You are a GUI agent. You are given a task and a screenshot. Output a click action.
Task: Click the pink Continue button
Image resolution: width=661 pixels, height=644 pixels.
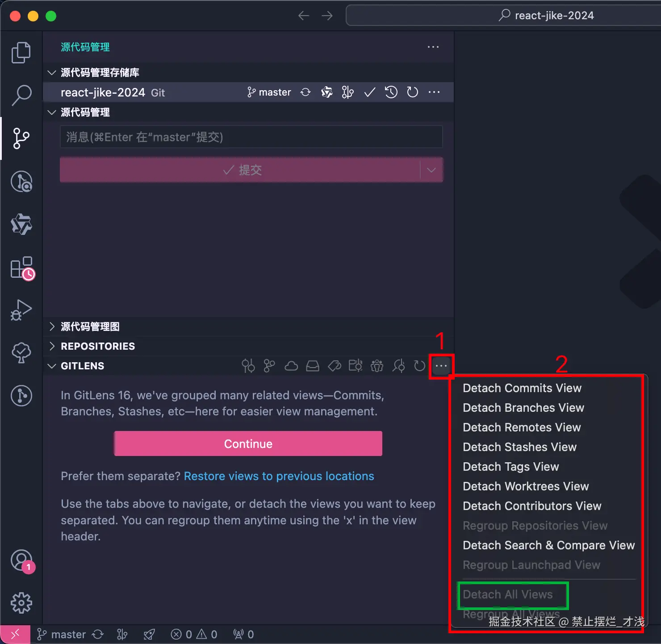pos(248,443)
